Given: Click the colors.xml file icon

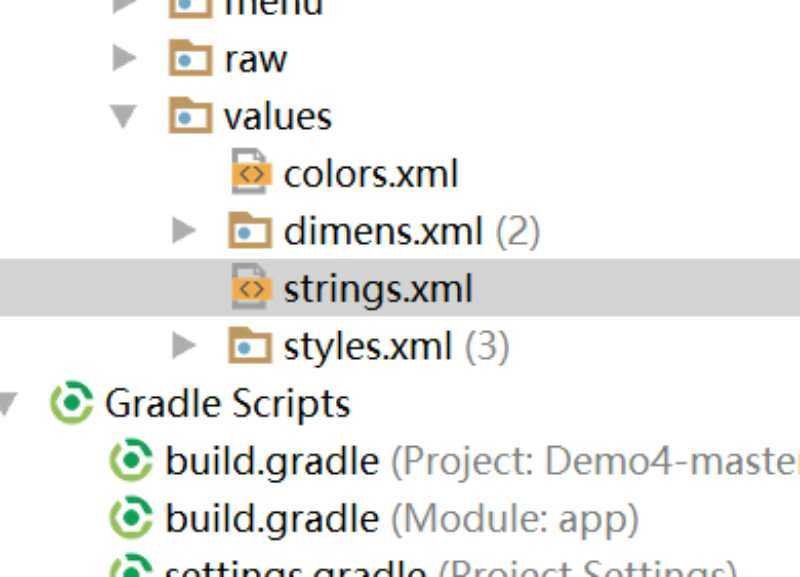Looking at the screenshot, I should tap(250, 171).
